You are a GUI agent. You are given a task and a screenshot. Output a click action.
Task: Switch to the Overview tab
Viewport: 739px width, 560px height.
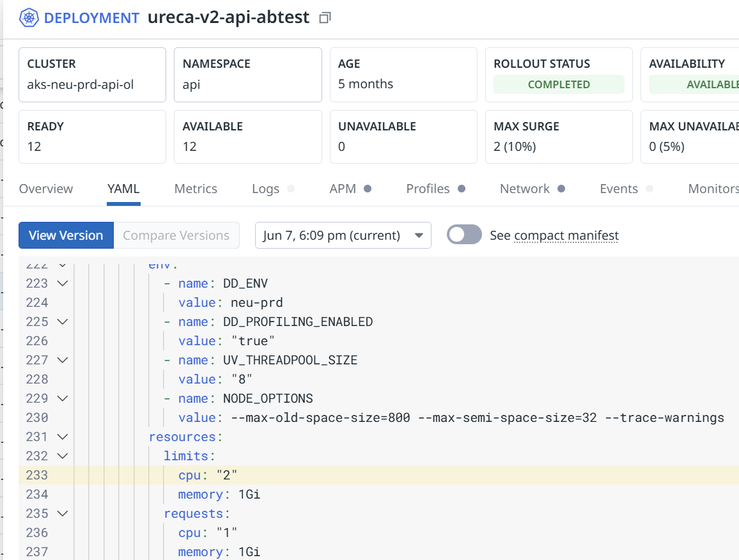pos(46,189)
